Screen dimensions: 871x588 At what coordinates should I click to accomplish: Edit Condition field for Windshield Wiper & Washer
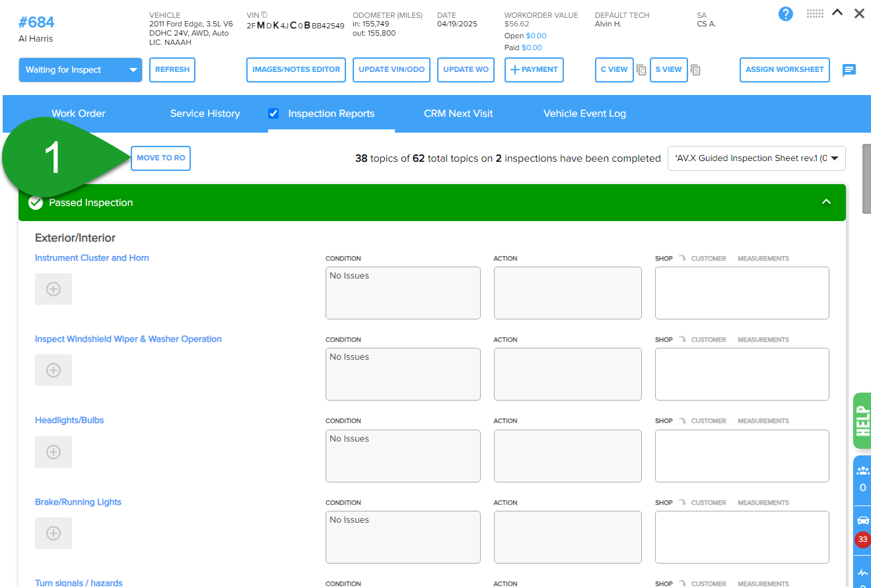tap(403, 374)
